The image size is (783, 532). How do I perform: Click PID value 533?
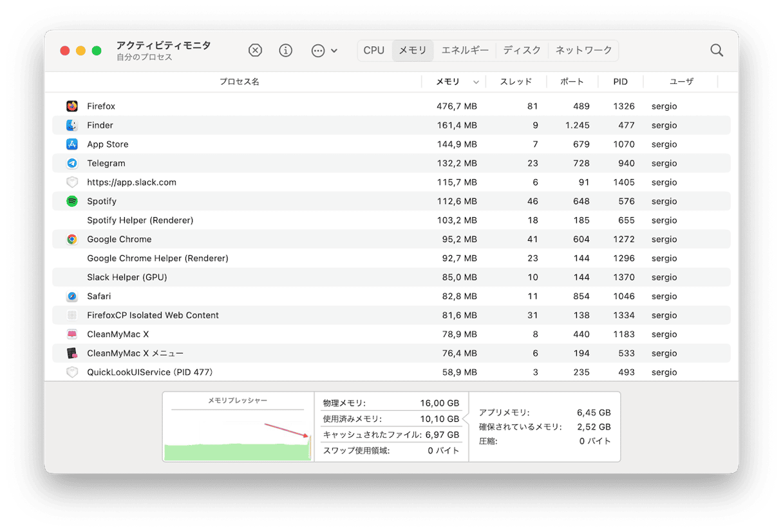(x=627, y=353)
